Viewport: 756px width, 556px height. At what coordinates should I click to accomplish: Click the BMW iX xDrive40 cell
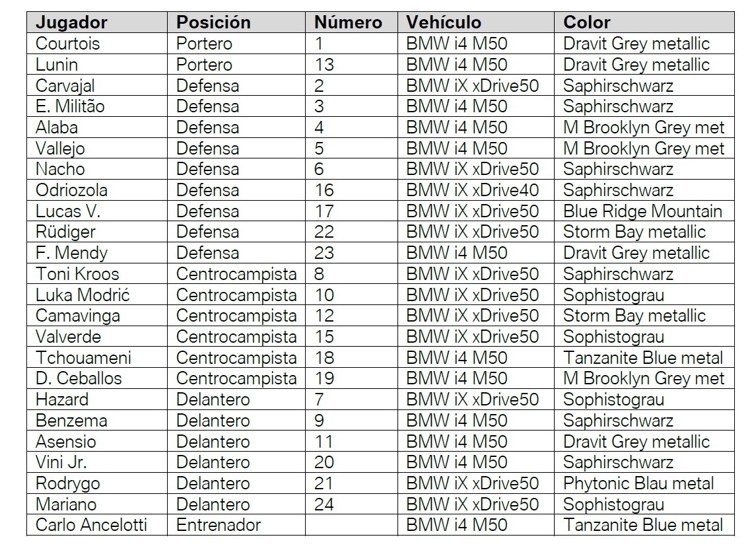coord(473,190)
